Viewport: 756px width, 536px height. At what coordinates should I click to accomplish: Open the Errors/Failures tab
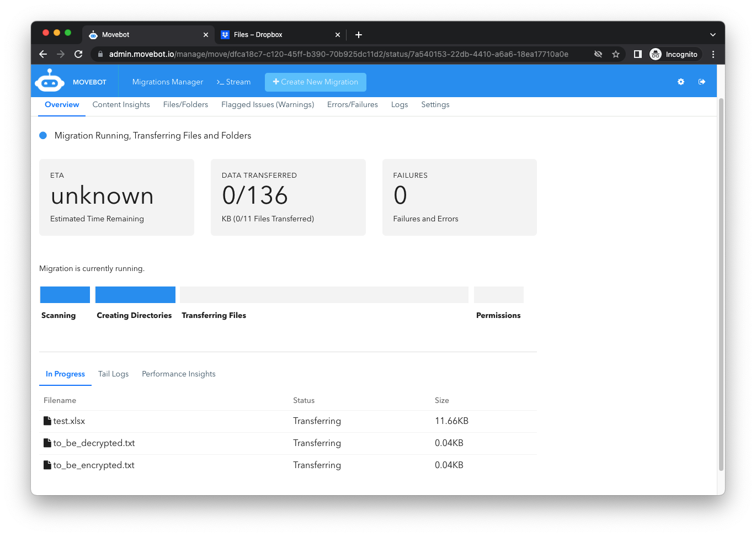click(x=352, y=104)
